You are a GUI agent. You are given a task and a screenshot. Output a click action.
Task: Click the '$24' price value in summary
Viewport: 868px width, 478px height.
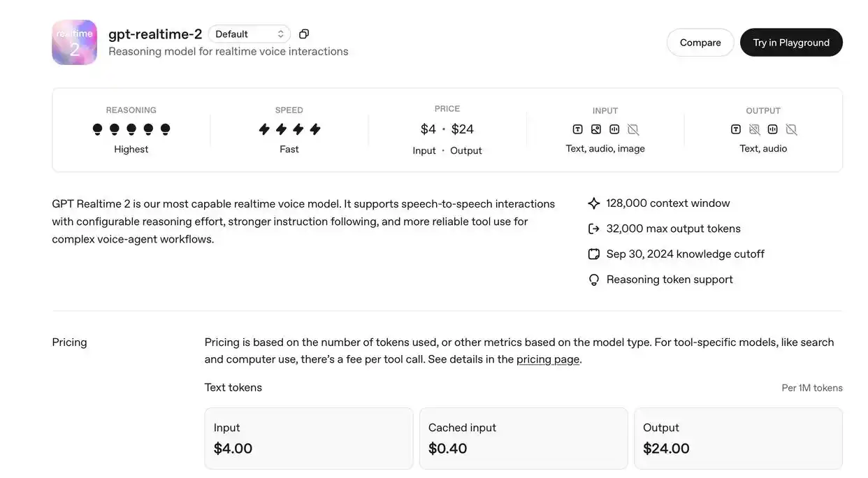point(463,129)
